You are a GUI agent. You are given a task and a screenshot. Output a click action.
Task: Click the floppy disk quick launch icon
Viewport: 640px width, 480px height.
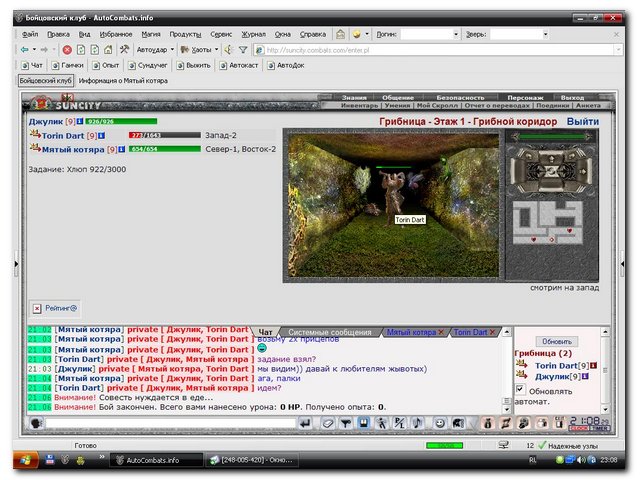50,460
